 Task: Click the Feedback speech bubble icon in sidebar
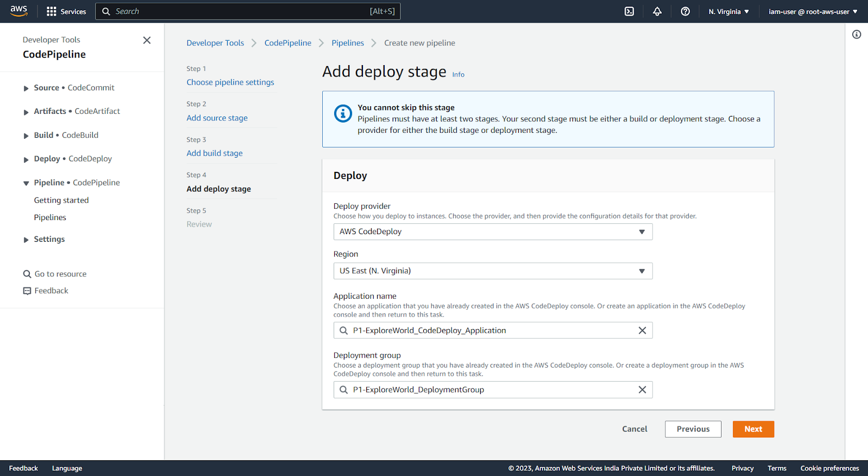(x=27, y=291)
